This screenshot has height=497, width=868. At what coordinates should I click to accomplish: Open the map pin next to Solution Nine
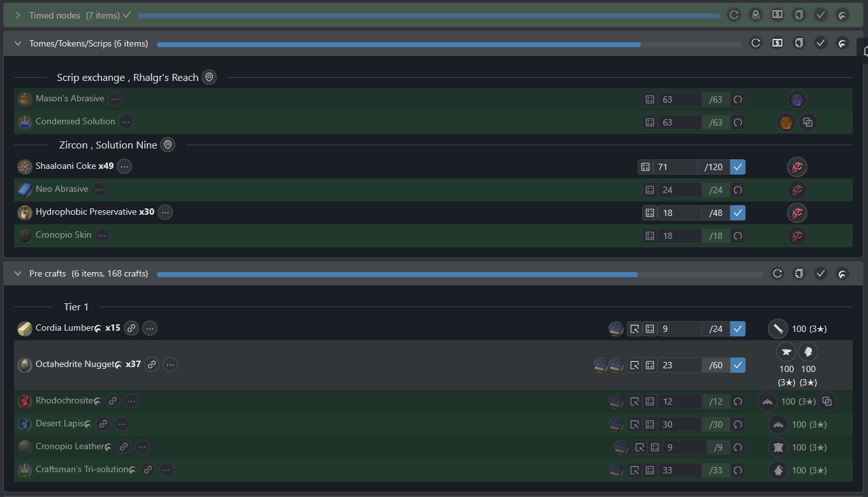coord(168,145)
